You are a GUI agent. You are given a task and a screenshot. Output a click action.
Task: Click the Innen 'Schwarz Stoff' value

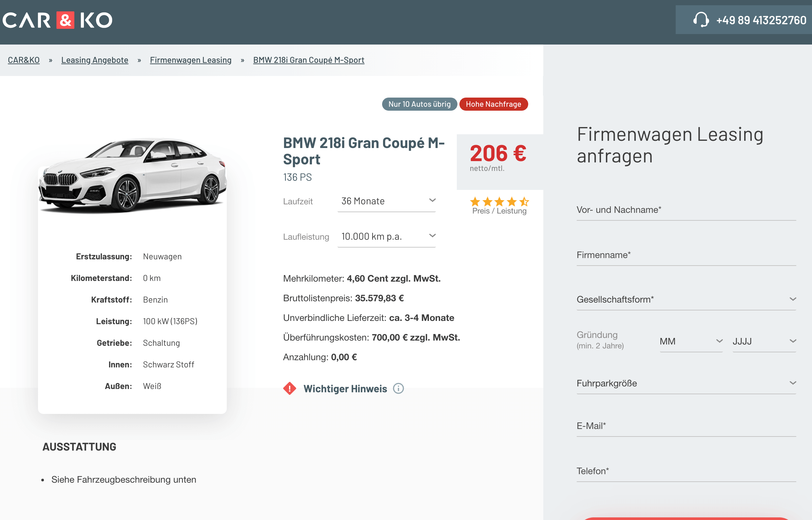pos(168,365)
